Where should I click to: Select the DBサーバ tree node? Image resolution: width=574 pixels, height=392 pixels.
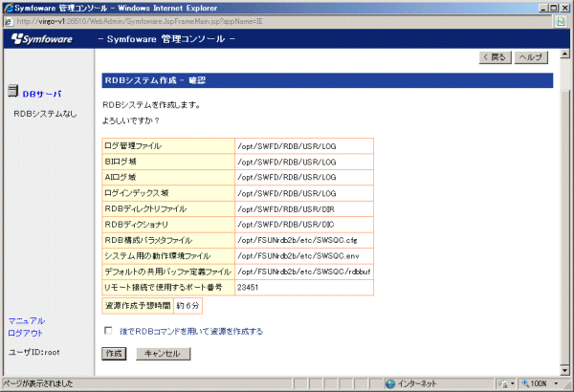click(41, 94)
